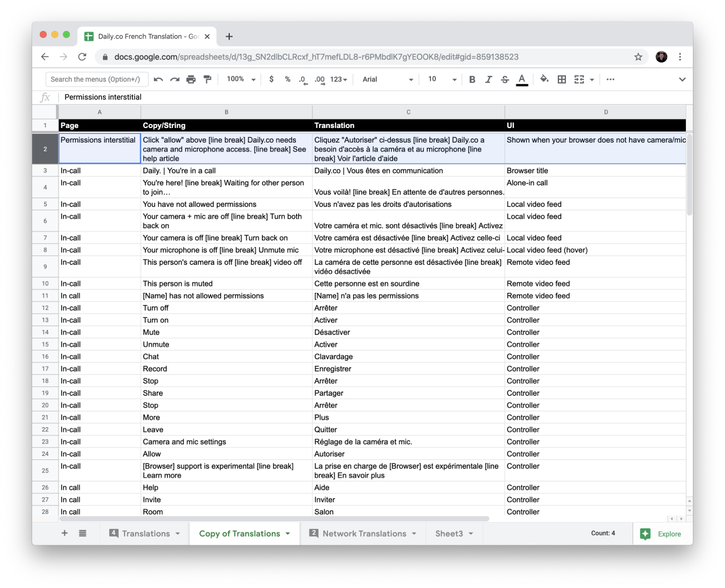Switch to the Sheet3 tab
The width and height of the screenshot is (725, 588).
point(449,534)
